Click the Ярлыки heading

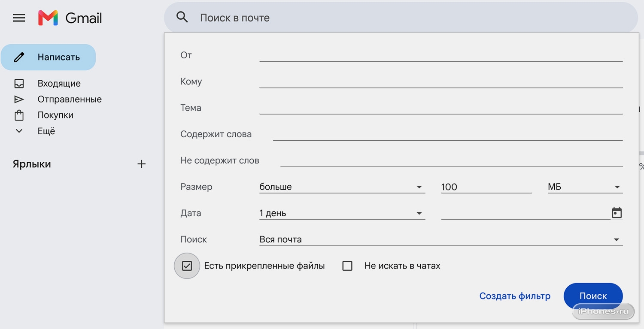tap(32, 164)
